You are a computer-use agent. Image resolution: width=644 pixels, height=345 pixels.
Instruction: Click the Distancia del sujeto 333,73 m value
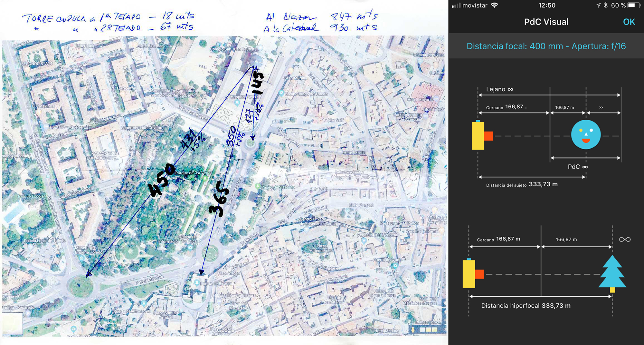pos(543,184)
